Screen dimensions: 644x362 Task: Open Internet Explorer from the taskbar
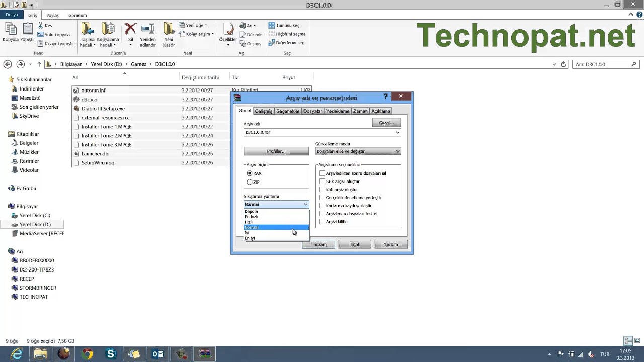[x=17, y=354]
